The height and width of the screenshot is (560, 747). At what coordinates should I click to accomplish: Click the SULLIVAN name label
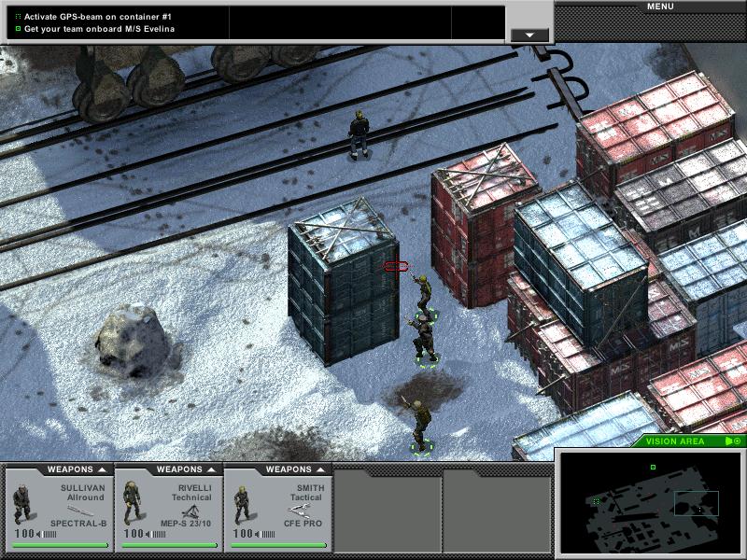[x=82, y=488]
